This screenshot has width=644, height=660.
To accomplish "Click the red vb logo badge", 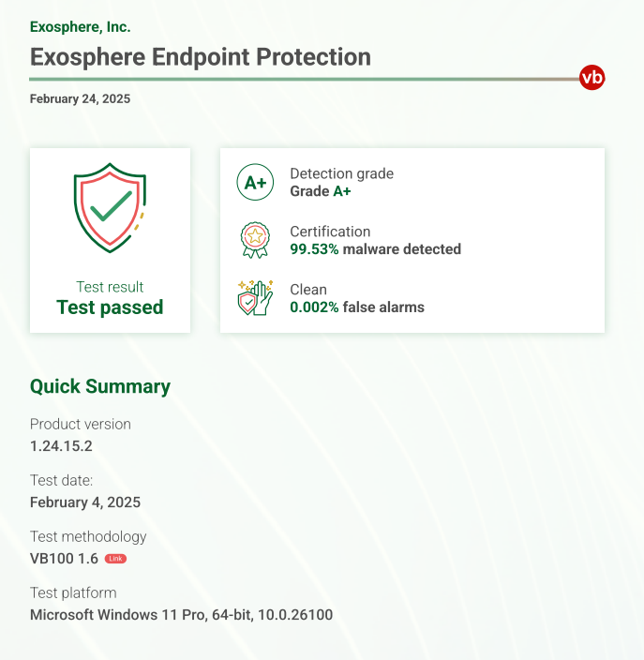I will [x=592, y=78].
